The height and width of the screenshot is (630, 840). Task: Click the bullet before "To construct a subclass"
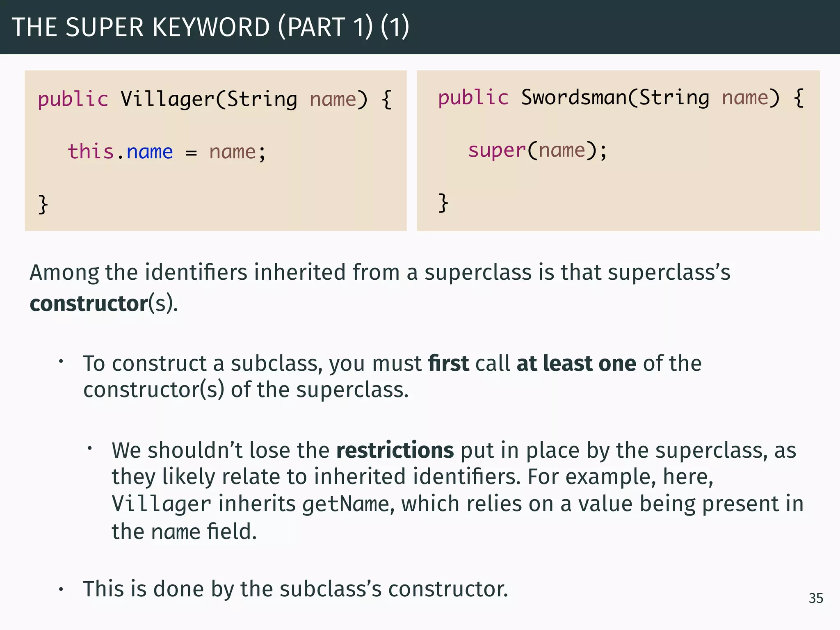tap(61, 362)
